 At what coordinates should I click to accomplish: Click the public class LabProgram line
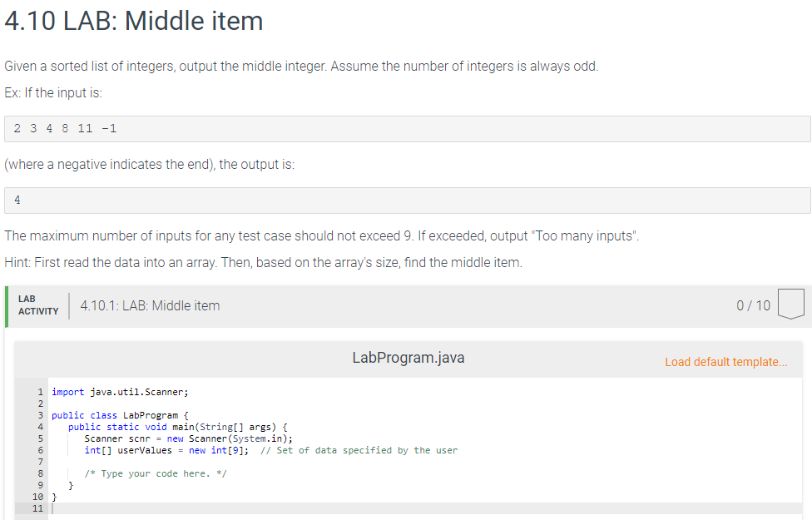coord(120,415)
